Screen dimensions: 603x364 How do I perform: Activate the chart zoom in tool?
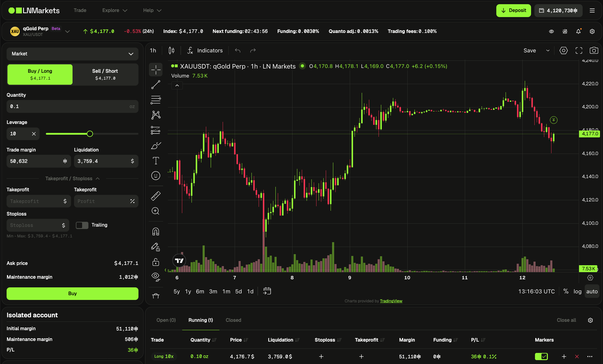[156, 211]
